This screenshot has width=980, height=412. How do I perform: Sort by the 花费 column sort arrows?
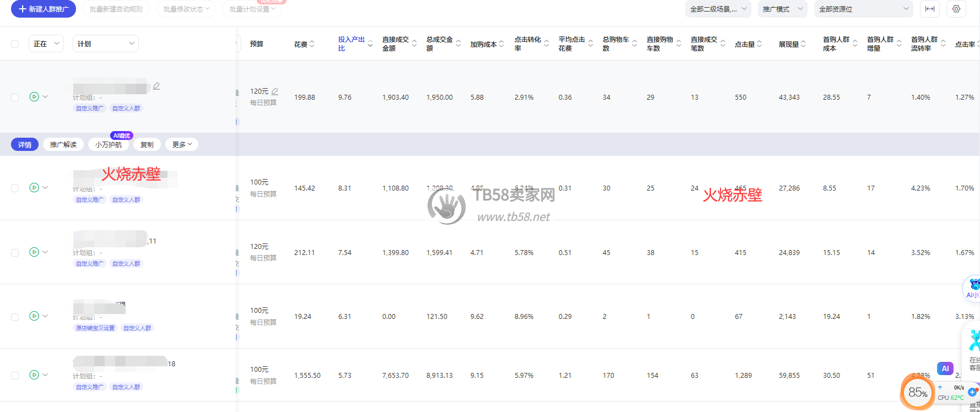(312, 44)
